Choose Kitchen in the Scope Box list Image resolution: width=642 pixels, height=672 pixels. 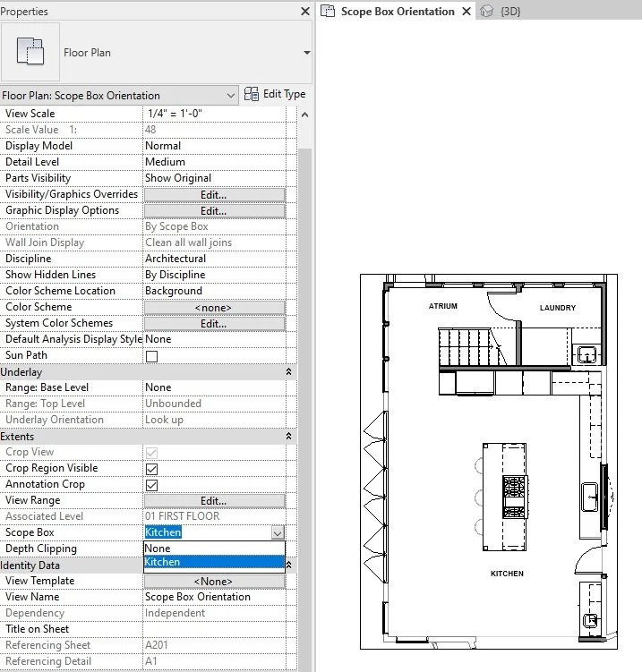214,562
